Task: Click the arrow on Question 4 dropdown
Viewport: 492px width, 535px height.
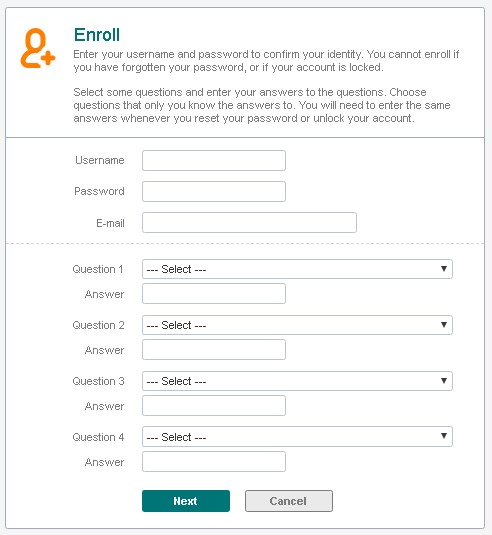Action: click(x=444, y=436)
